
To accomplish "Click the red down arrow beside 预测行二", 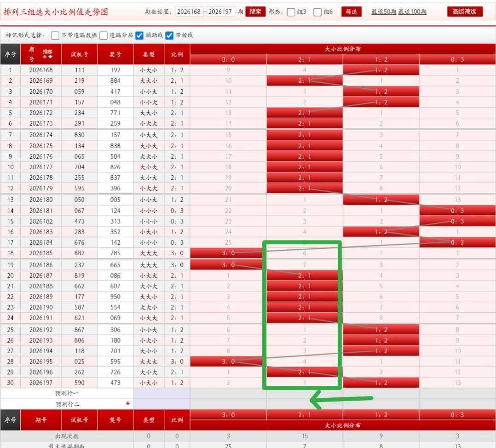I will coord(128,403).
